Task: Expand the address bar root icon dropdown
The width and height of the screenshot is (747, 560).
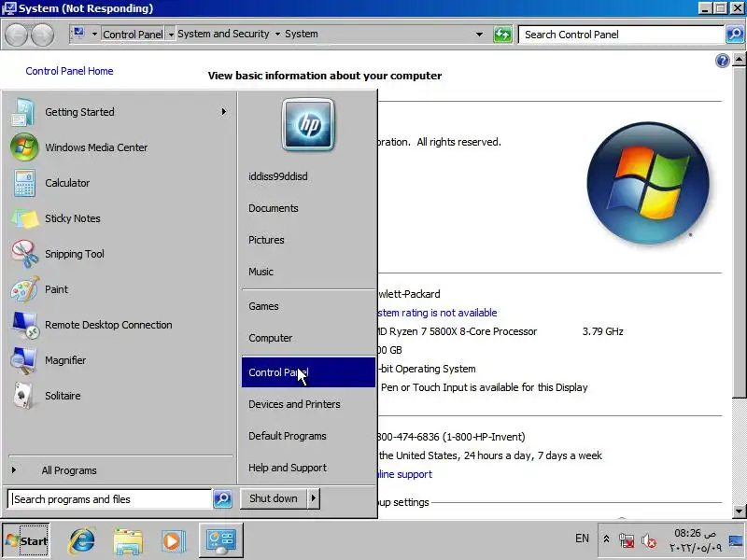Action: pyautogui.click(x=94, y=35)
